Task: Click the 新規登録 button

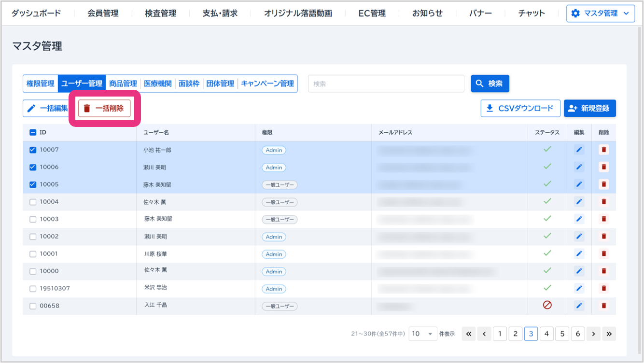Action: pos(589,109)
